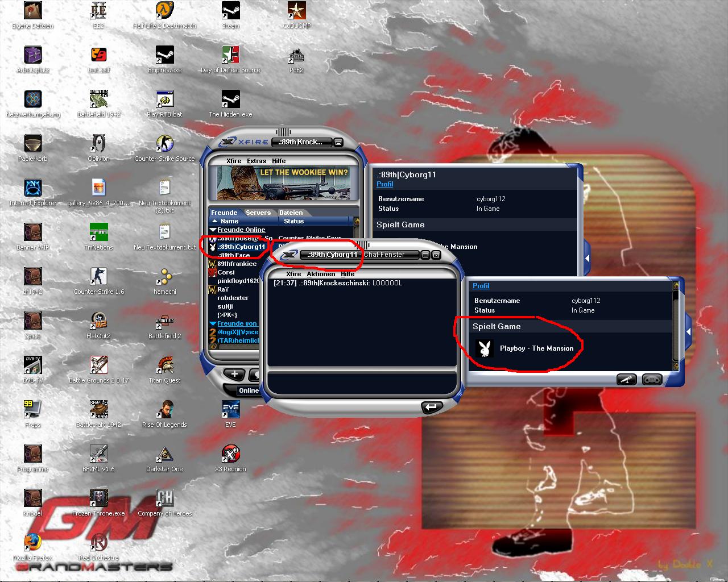Open the Aktionen menu in chat window
This screenshot has width=728, height=582.
pos(321,274)
